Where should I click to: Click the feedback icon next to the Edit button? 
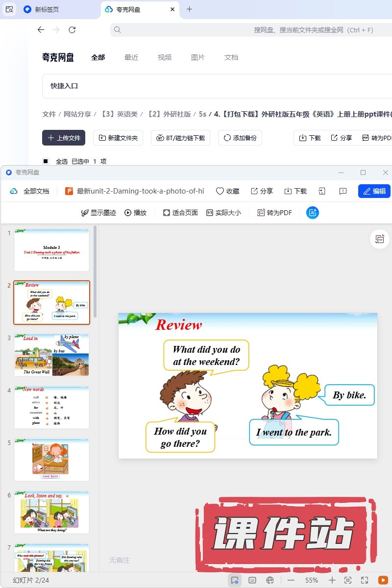tap(343, 191)
